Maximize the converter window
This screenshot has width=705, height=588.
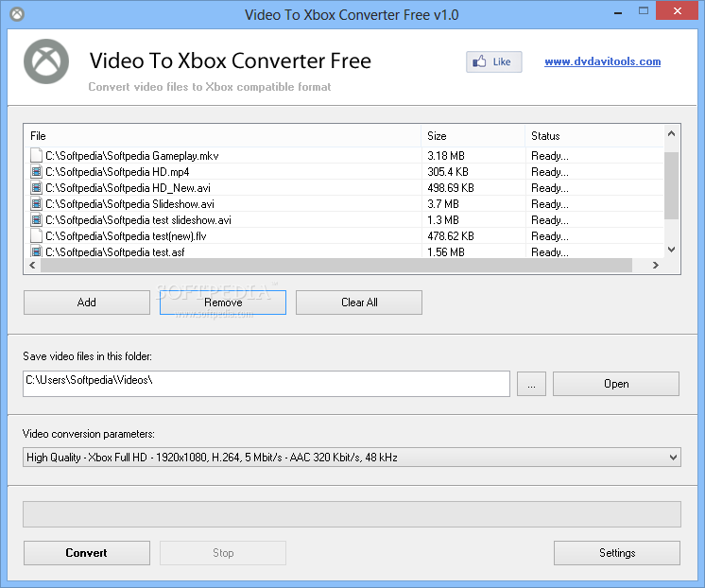644,10
